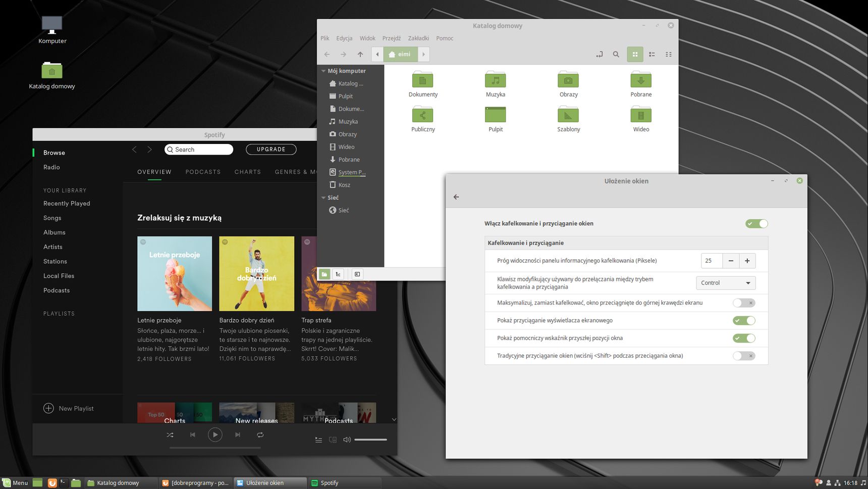The width and height of the screenshot is (868, 489).
Task: Open Letnie przeboje playlist cover
Action: click(x=175, y=274)
